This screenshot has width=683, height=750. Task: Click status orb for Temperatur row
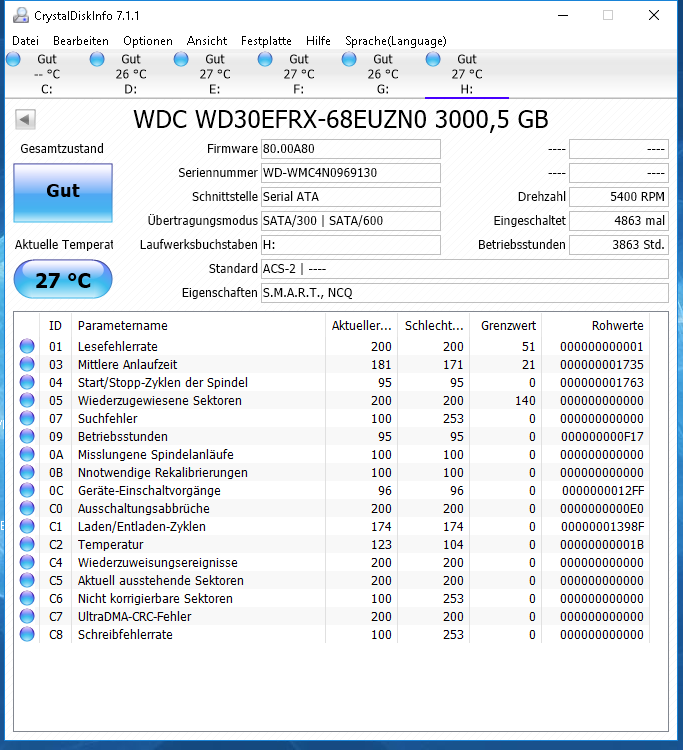click(x=27, y=545)
